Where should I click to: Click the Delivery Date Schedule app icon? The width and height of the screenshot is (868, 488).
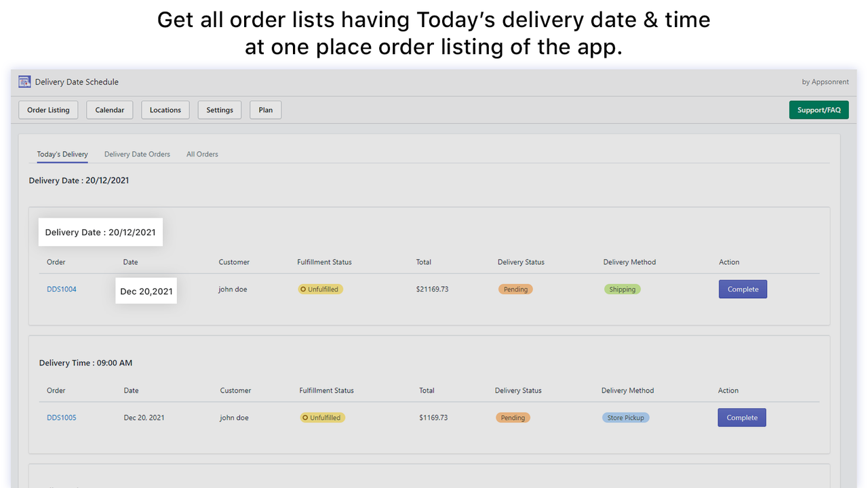tap(25, 82)
